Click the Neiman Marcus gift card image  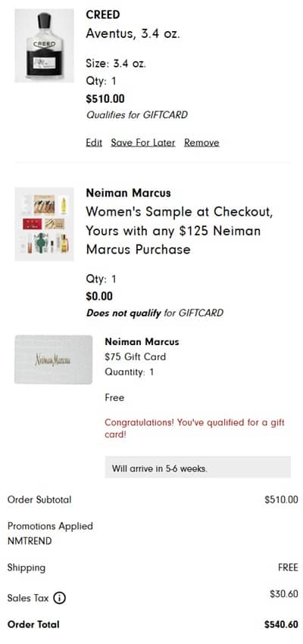pos(54,359)
